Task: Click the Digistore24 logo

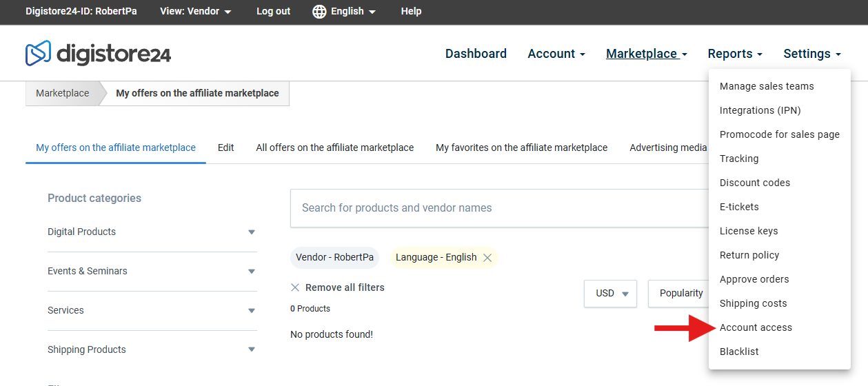Action: pyautogui.click(x=98, y=53)
